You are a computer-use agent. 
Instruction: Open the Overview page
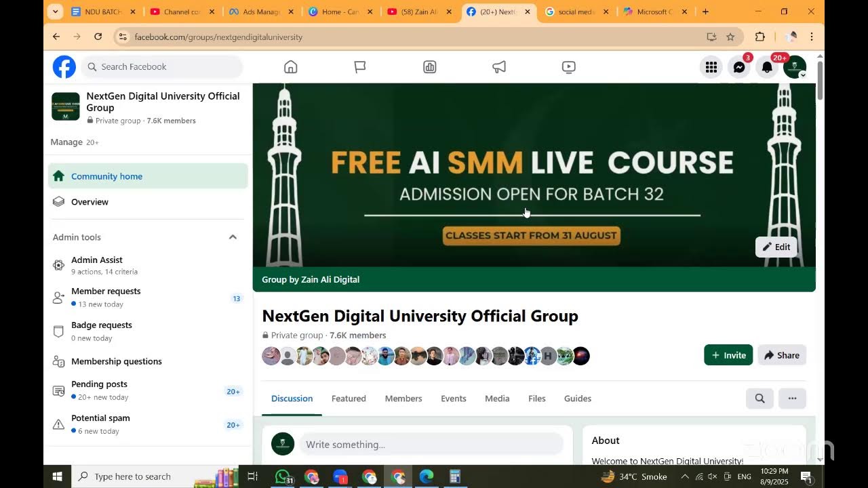[x=148, y=202]
